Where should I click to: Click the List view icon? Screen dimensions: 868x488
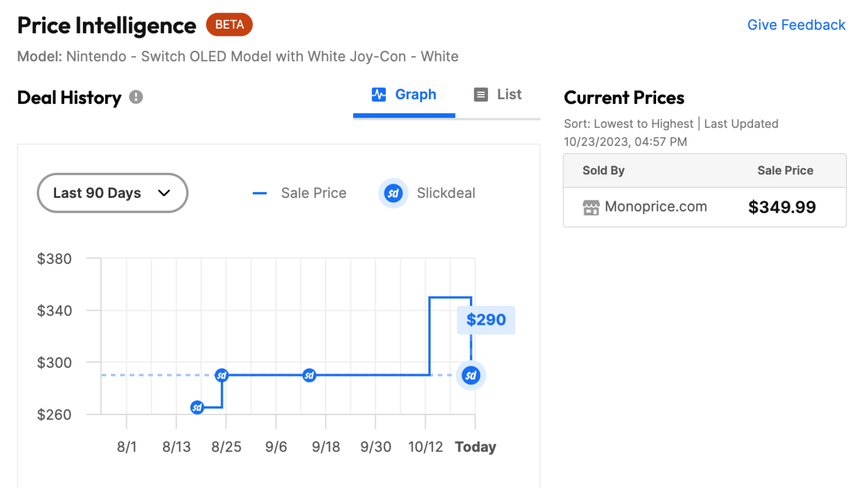tap(480, 94)
